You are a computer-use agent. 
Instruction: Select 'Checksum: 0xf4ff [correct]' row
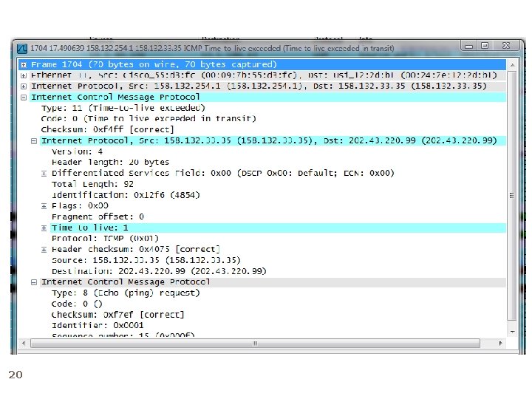(x=107, y=129)
